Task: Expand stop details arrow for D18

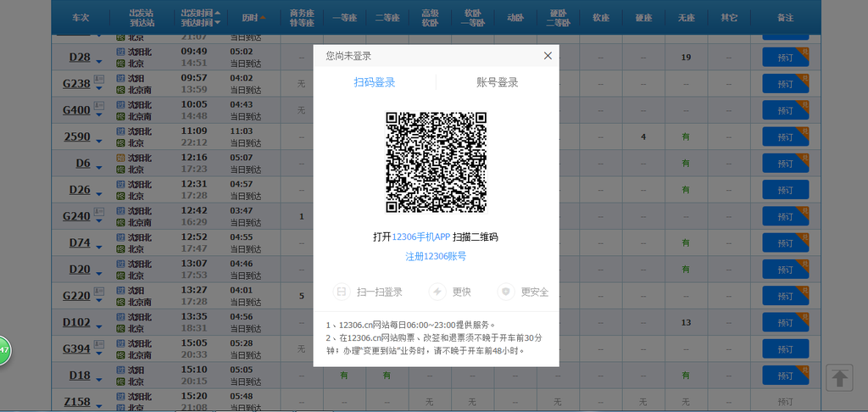Action: coord(99,381)
